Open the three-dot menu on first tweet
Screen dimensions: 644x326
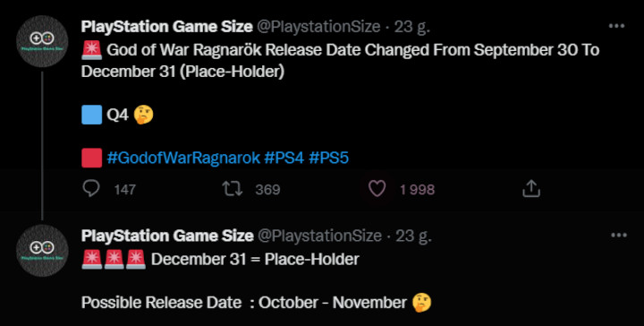click(x=616, y=26)
